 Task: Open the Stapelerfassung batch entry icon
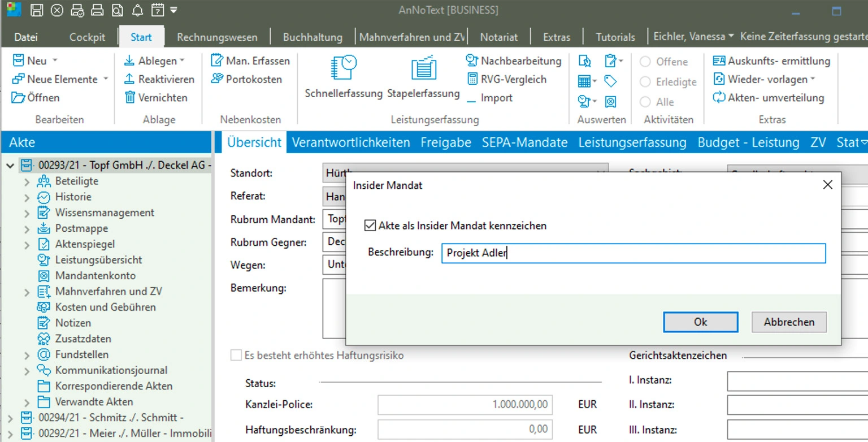tap(423, 68)
